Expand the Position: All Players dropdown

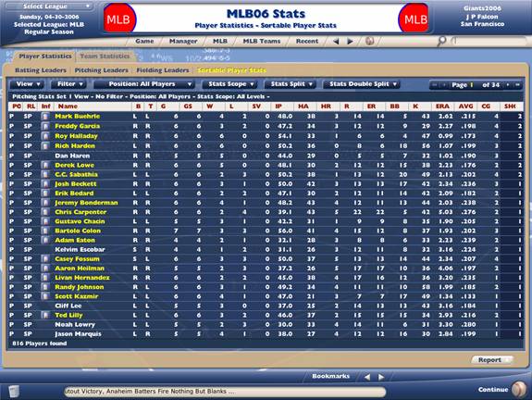click(144, 84)
